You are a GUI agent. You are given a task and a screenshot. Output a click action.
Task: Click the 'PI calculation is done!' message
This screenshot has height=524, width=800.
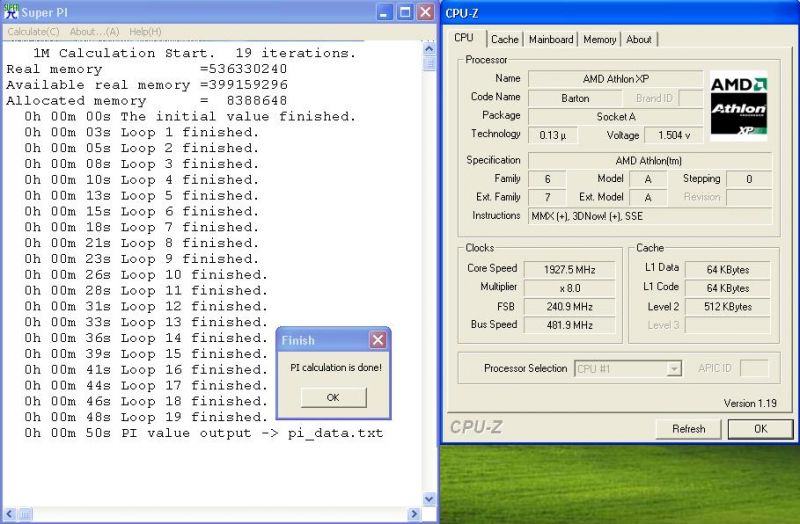tap(336, 367)
